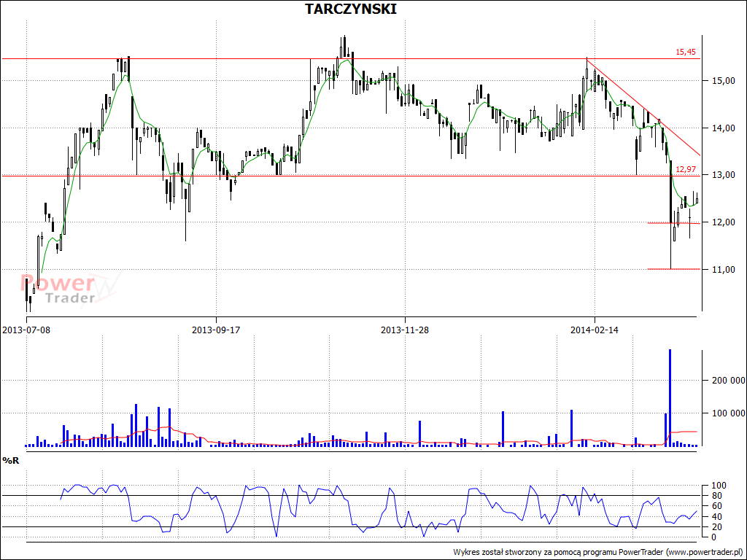Click the 15,00 price axis label

(723, 81)
